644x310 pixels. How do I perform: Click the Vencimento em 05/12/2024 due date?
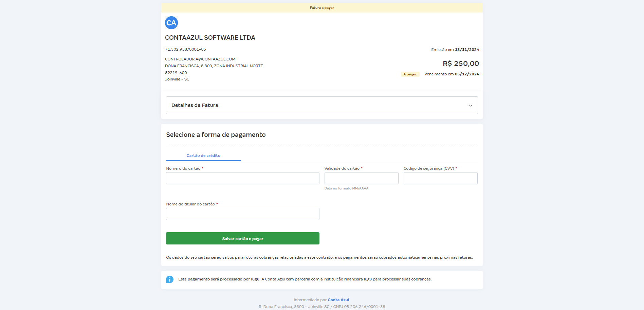click(451, 74)
